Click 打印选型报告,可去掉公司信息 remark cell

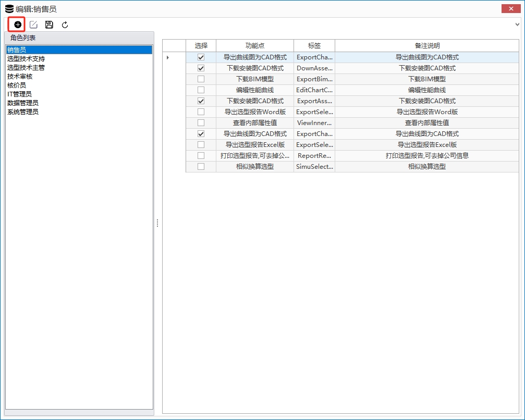point(427,156)
